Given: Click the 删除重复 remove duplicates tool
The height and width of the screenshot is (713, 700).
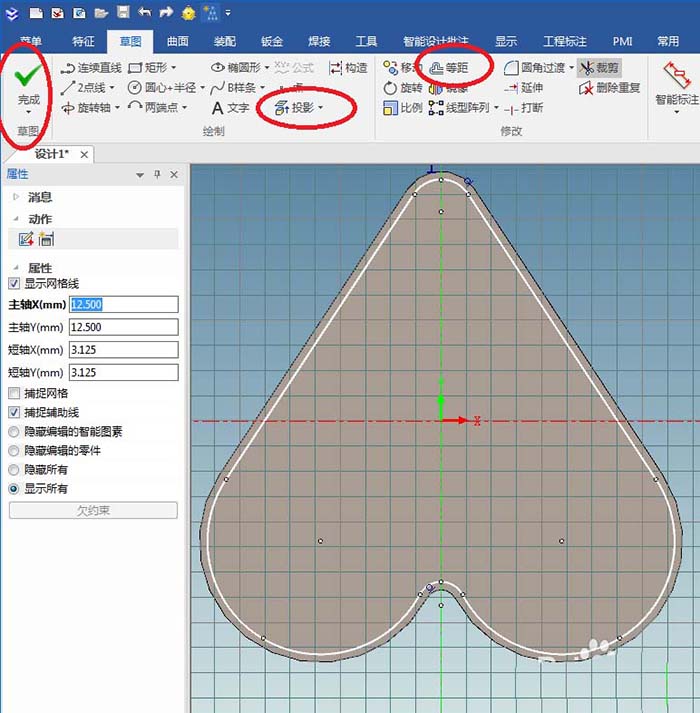Looking at the screenshot, I should [x=609, y=88].
